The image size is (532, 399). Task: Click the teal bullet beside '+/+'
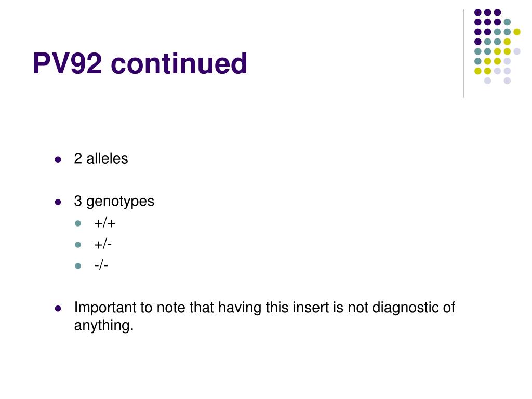tap(78, 223)
